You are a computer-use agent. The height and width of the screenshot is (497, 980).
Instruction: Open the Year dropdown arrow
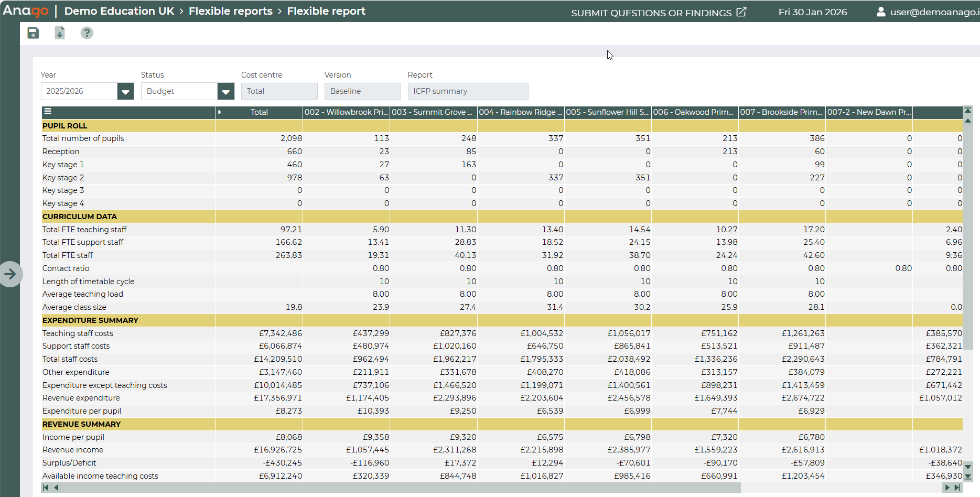[x=125, y=91]
